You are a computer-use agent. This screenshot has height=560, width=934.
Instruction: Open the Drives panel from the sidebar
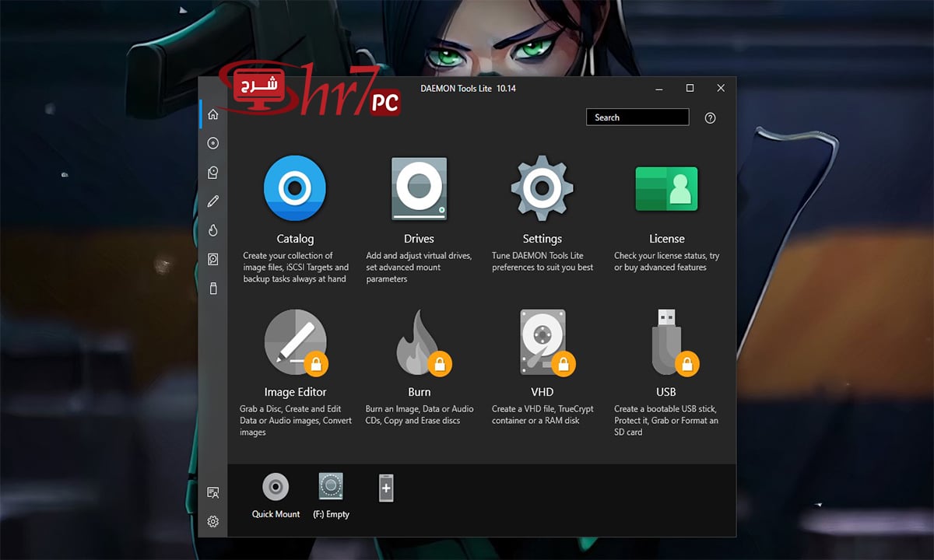click(212, 172)
